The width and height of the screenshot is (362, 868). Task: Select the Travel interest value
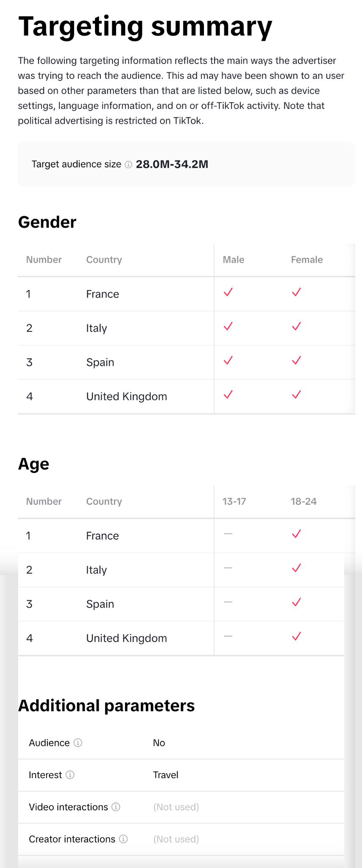165,775
